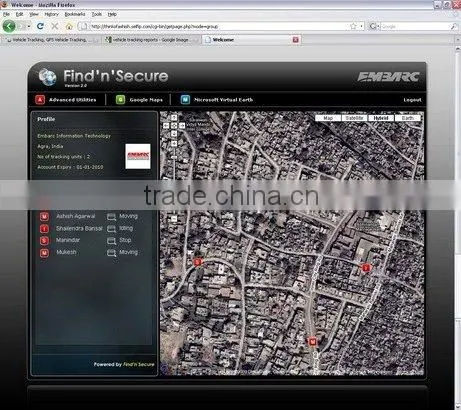Screen dimensions: 461x410
Task: Select Shailendra Bansal in the vehicle list
Action: (79, 228)
